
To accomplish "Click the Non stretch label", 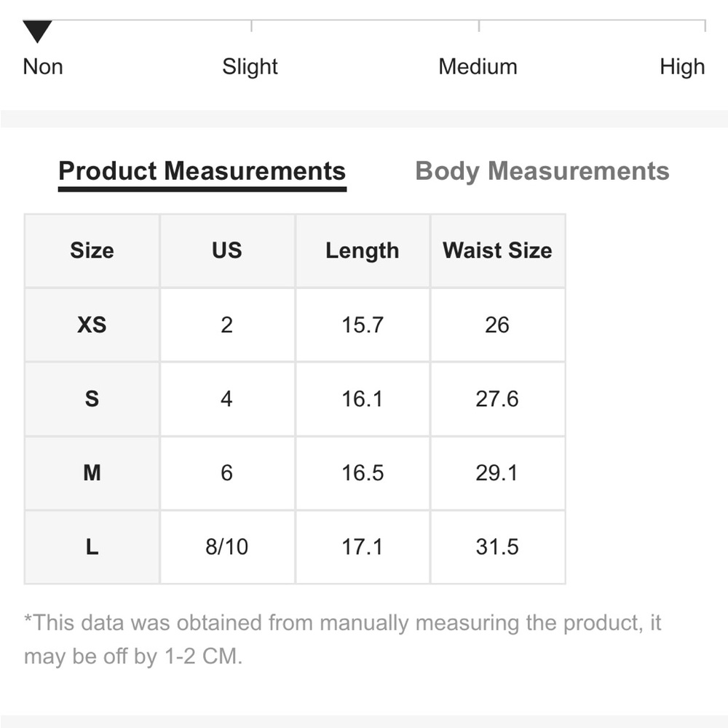I will (43, 66).
